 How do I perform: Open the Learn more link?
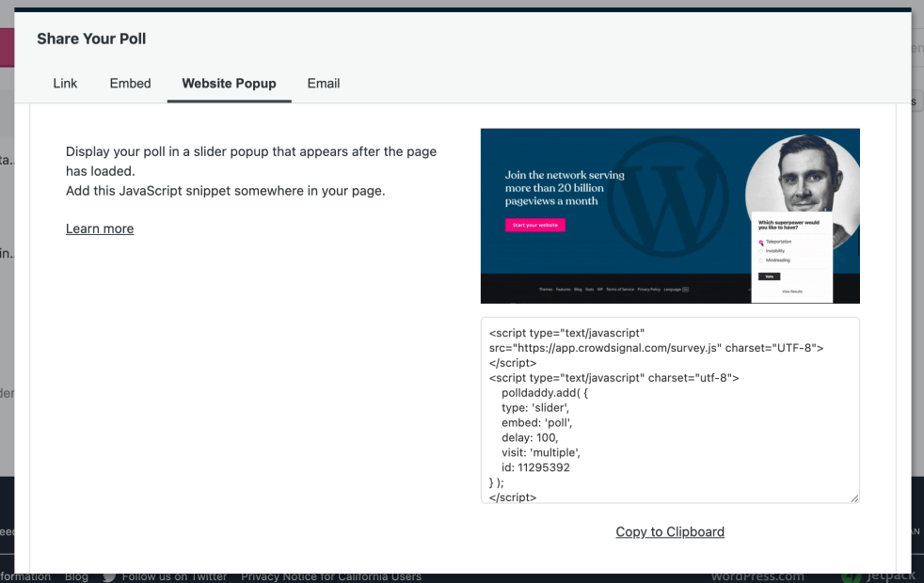click(x=100, y=228)
